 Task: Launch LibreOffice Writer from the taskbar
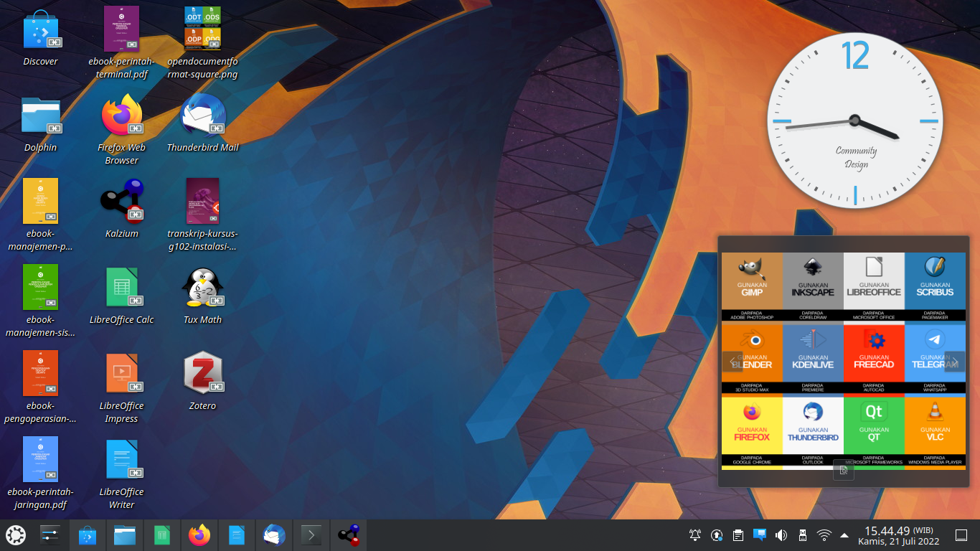pyautogui.click(x=237, y=535)
